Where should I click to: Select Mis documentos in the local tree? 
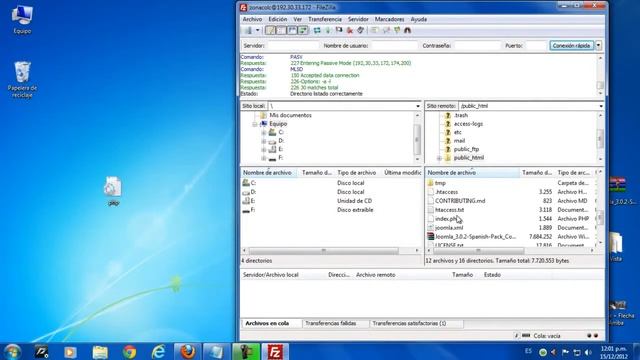point(290,116)
